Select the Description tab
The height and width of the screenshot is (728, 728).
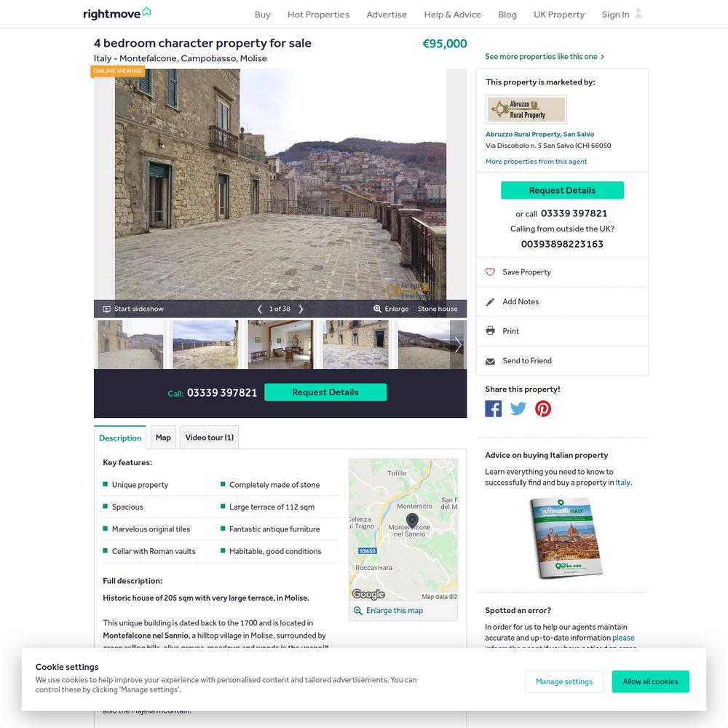pos(120,438)
